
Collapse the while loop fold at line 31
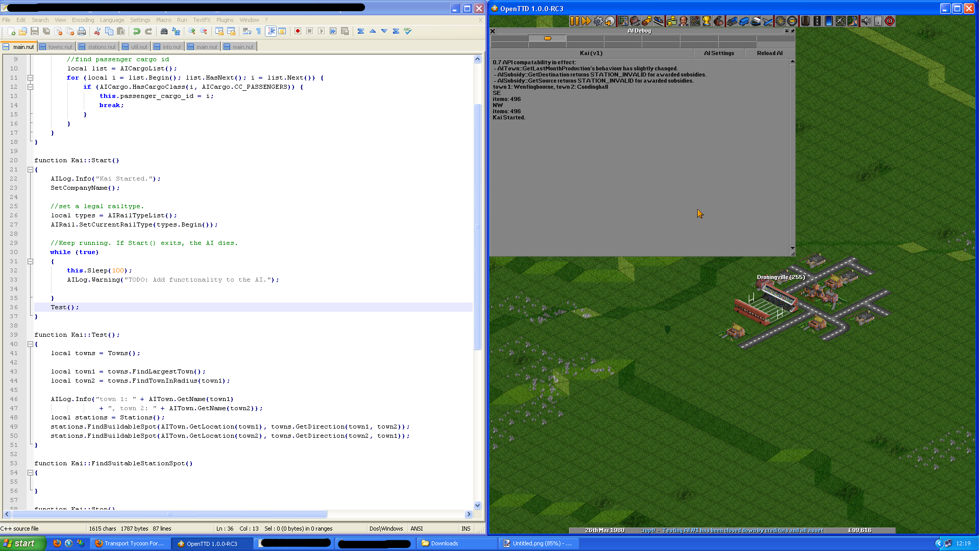point(30,261)
